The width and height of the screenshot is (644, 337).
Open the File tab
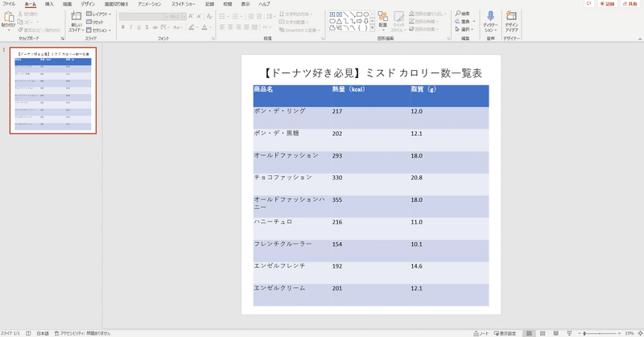click(9, 4)
